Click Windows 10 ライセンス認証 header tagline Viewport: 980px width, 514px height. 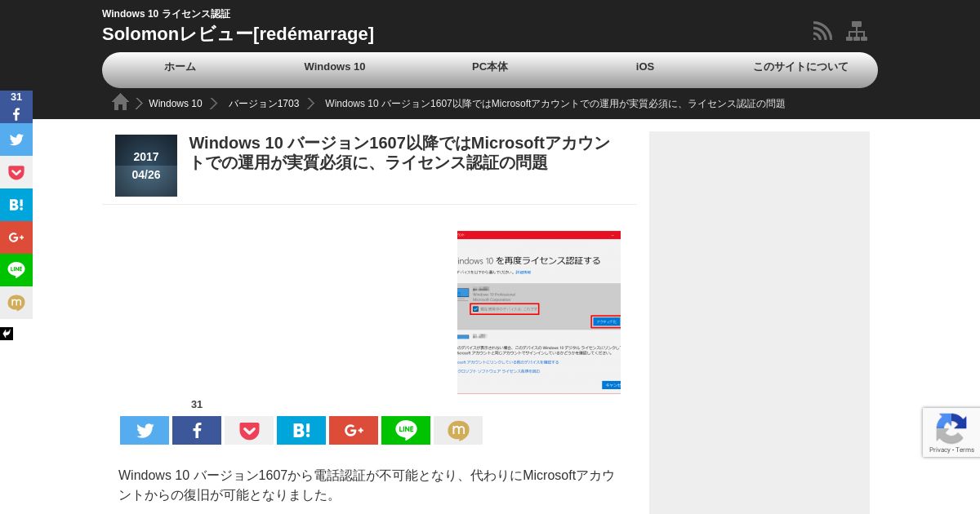166,14
